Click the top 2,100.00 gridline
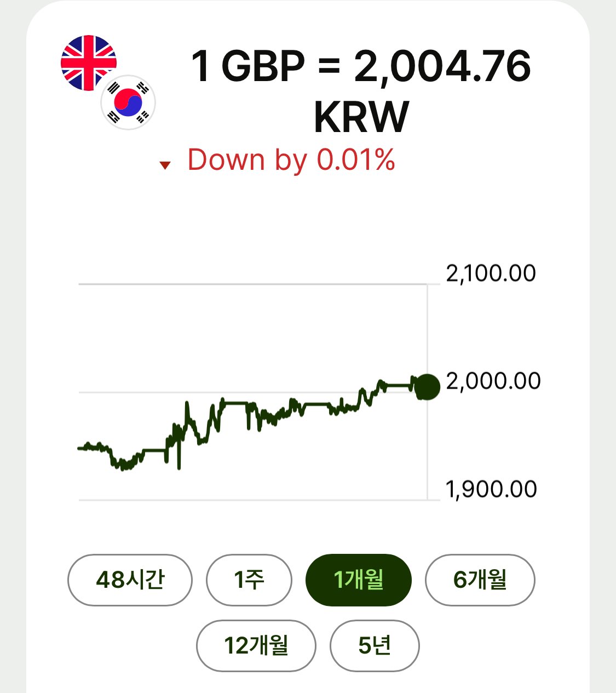The image size is (616, 693). click(252, 284)
